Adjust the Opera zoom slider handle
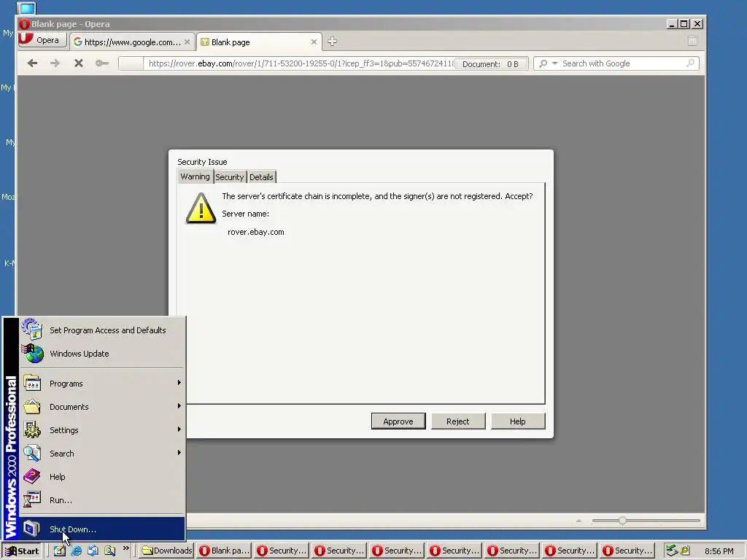Image resolution: width=747 pixels, height=560 pixels. (623, 521)
